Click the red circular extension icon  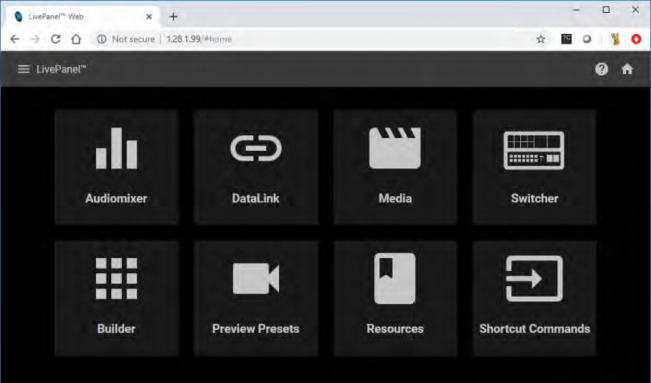point(636,39)
